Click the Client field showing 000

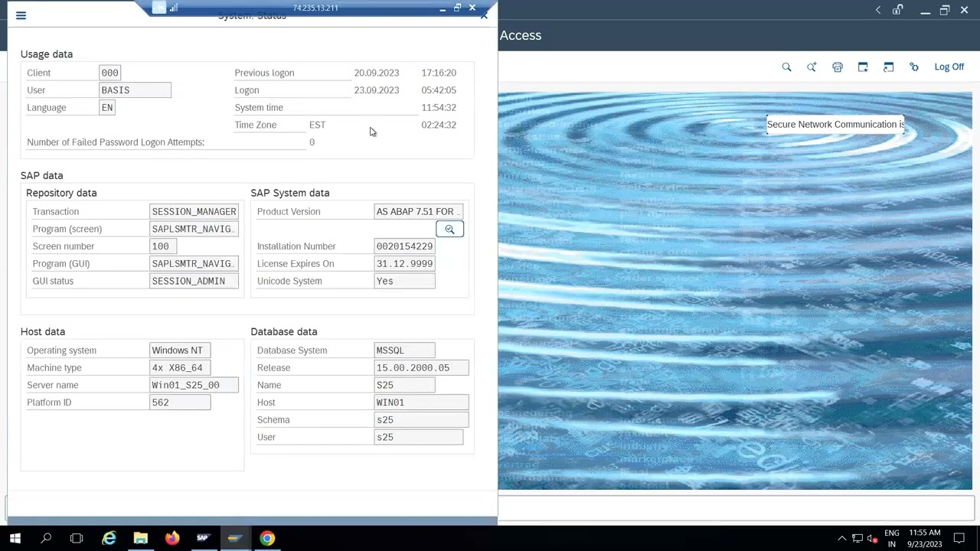(x=110, y=73)
